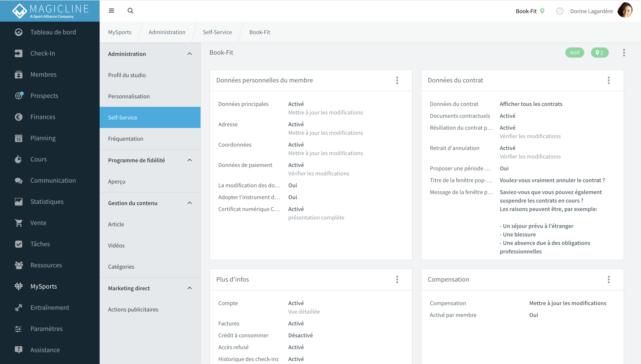Open Données du contrat card options
Screen dimensions: 641x364
tap(609, 80)
